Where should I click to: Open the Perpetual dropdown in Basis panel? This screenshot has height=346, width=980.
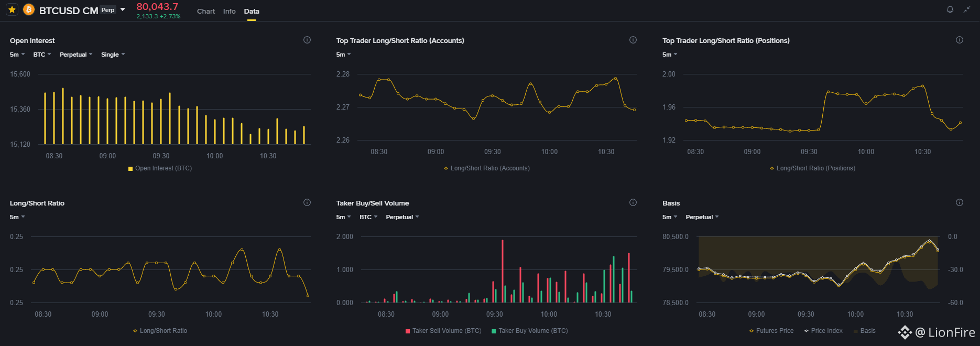click(x=702, y=217)
